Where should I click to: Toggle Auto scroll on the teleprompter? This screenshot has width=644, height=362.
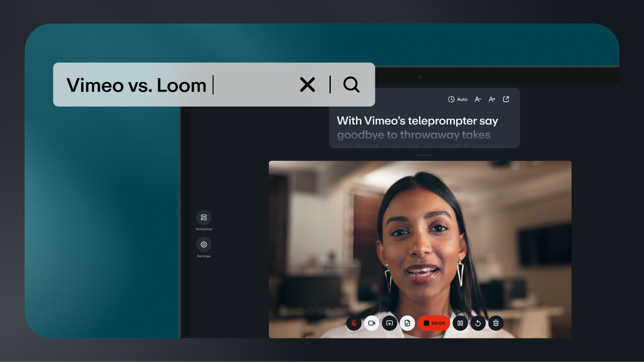coord(458,99)
